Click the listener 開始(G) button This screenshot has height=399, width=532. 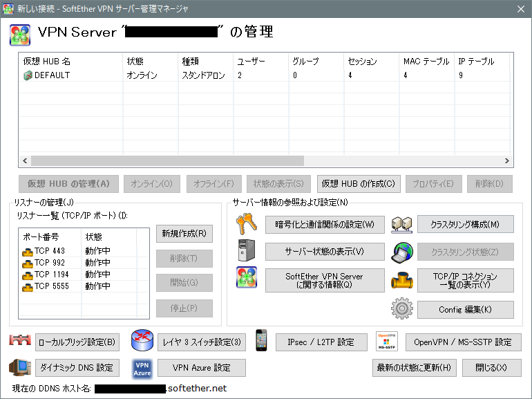184,283
